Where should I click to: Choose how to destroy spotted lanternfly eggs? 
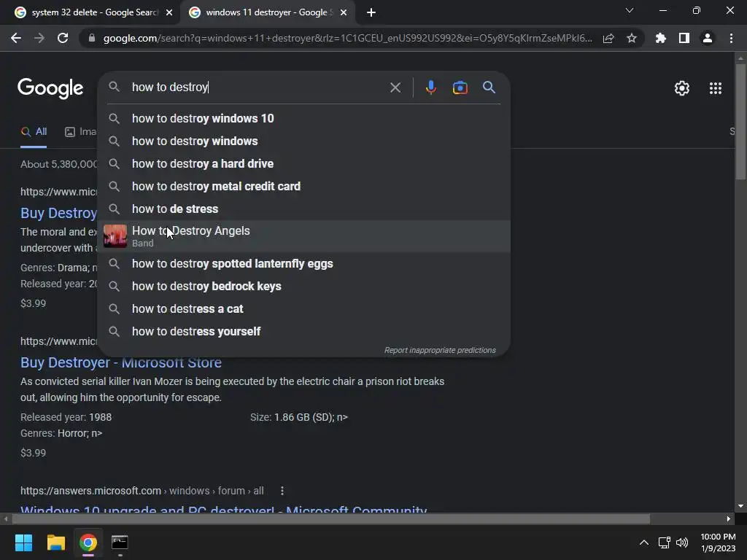[x=303, y=264]
